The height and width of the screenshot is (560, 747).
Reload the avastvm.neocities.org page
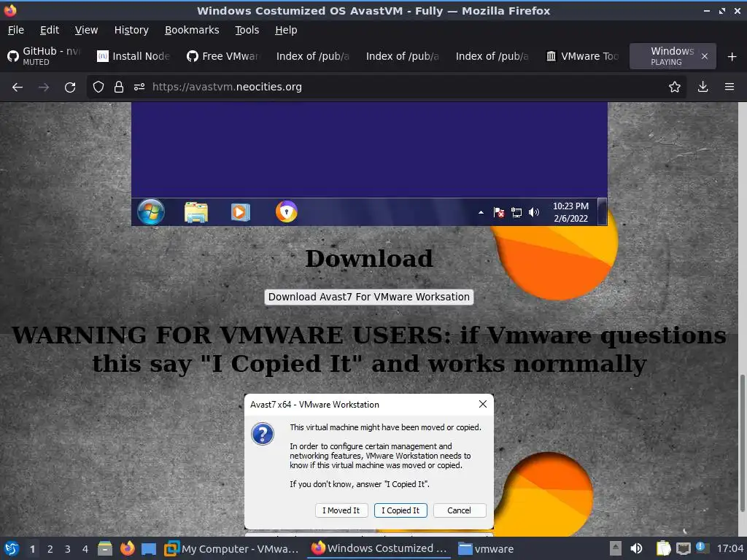(x=70, y=87)
